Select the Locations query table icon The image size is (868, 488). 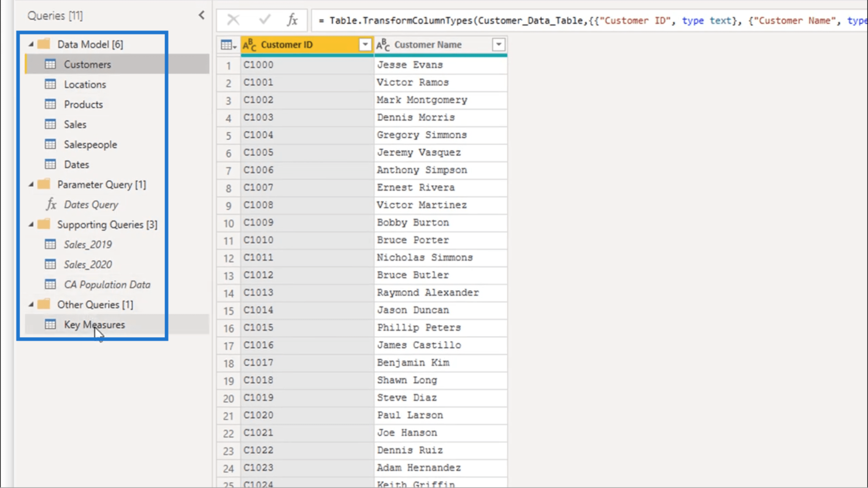tap(50, 84)
